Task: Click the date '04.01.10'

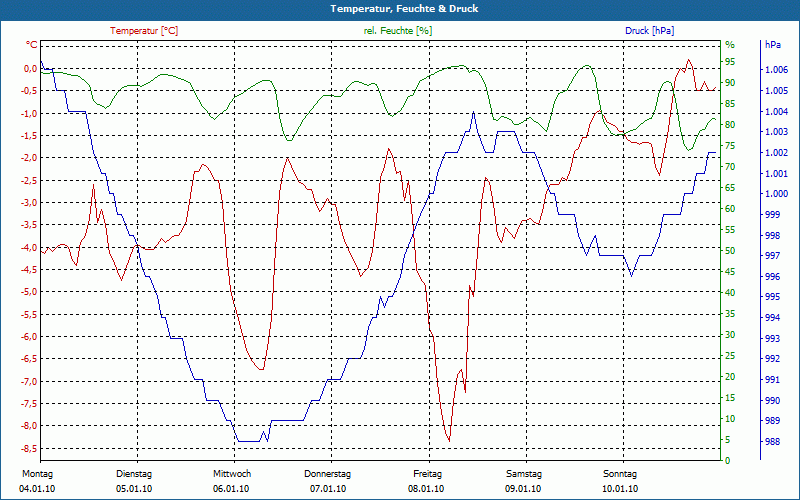Action: click(x=37, y=489)
